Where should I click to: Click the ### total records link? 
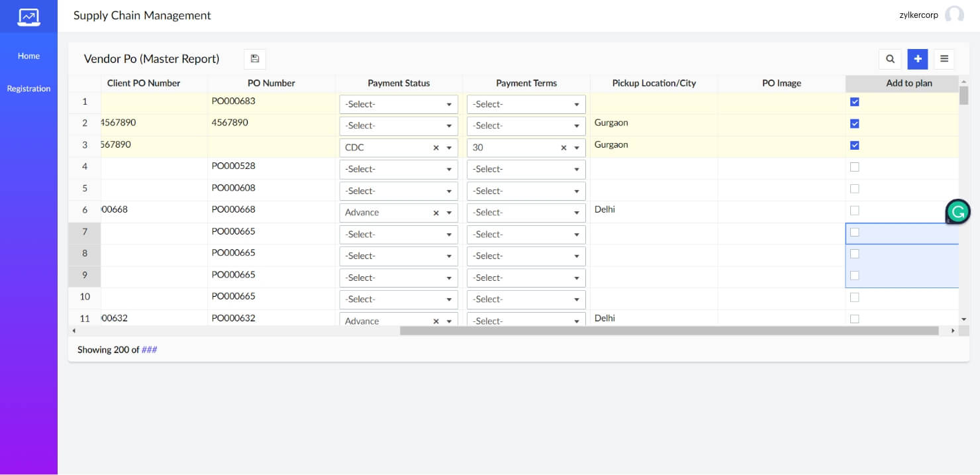(x=149, y=349)
